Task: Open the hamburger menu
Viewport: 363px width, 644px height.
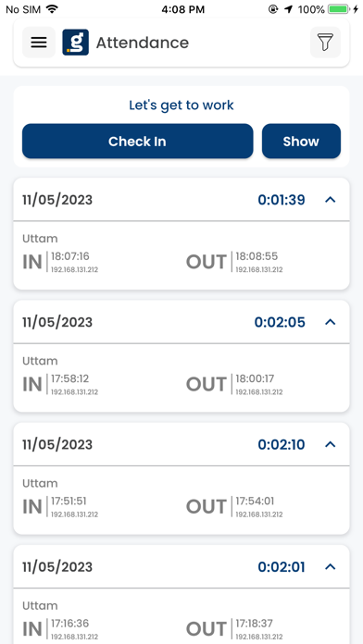Action: point(39,43)
